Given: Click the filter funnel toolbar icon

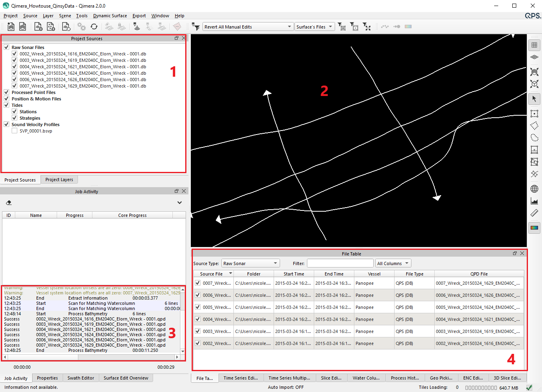Looking at the screenshot, I should [196, 27].
